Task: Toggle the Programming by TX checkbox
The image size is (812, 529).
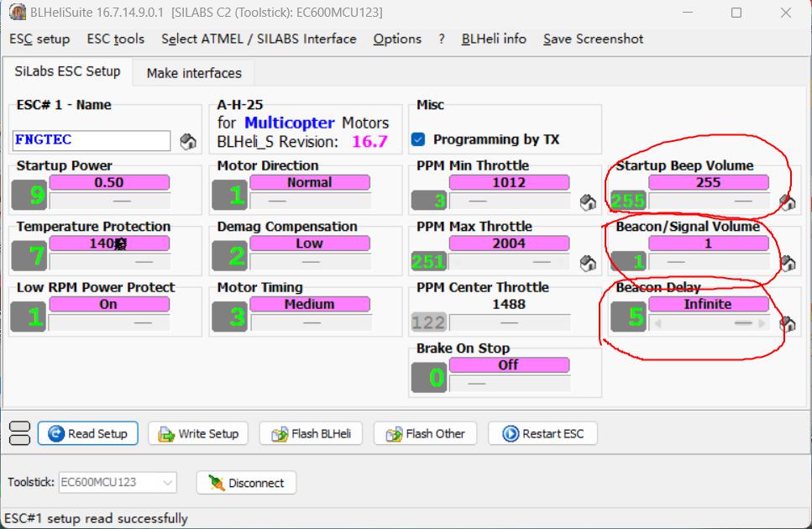Action: click(x=418, y=139)
